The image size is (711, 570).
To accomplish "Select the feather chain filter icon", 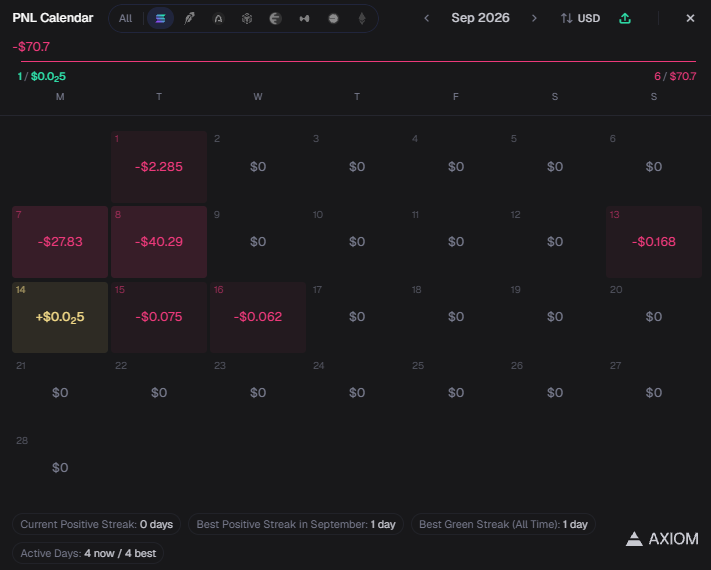I will click(x=190, y=19).
